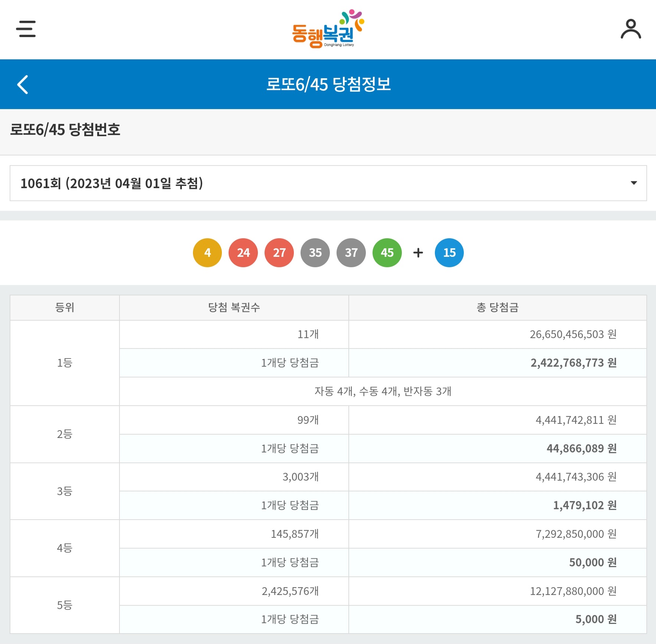Click 1개당 당첨금 label in 1등 row
The image size is (656, 644).
tap(290, 363)
